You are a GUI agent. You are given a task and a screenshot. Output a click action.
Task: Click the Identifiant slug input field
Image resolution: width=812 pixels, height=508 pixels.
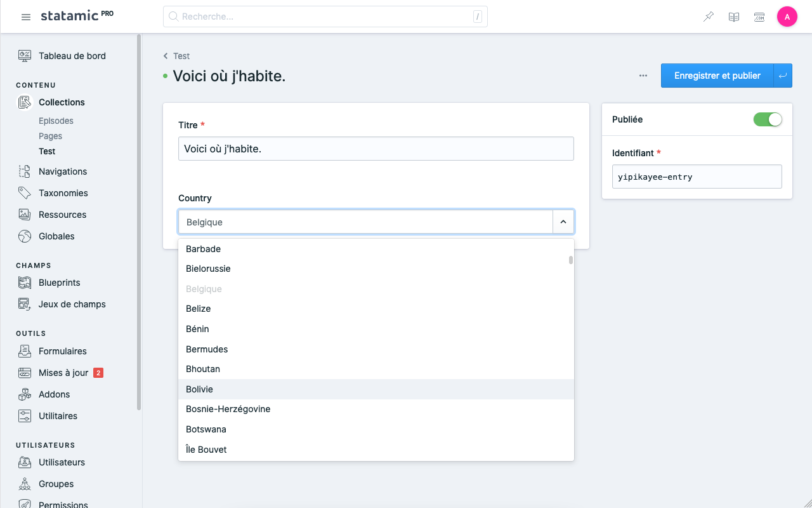click(697, 177)
